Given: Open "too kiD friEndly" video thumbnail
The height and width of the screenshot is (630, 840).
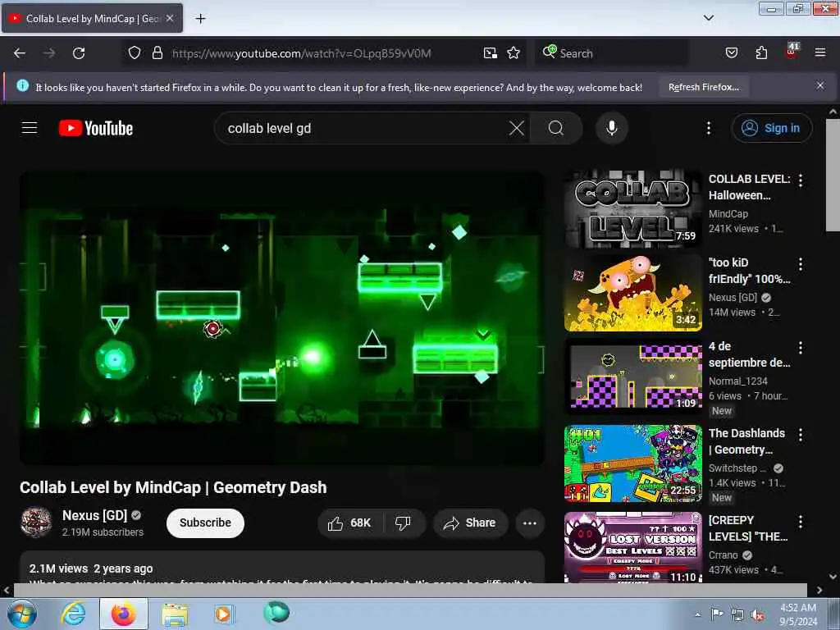Looking at the screenshot, I should (632, 293).
